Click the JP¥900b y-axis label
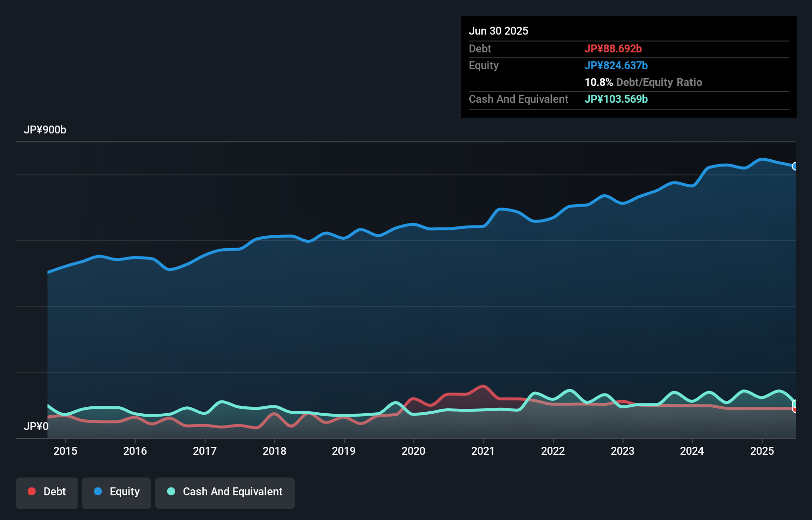812x520 pixels. click(x=45, y=130)
